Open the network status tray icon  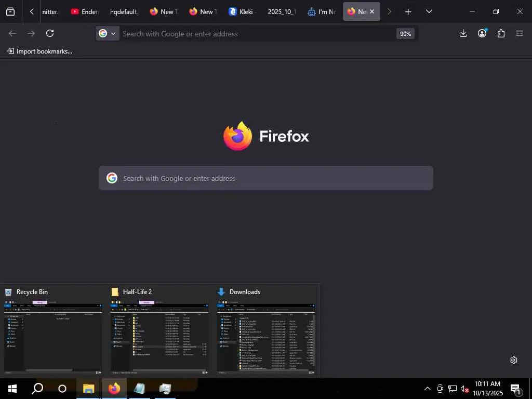453,389
